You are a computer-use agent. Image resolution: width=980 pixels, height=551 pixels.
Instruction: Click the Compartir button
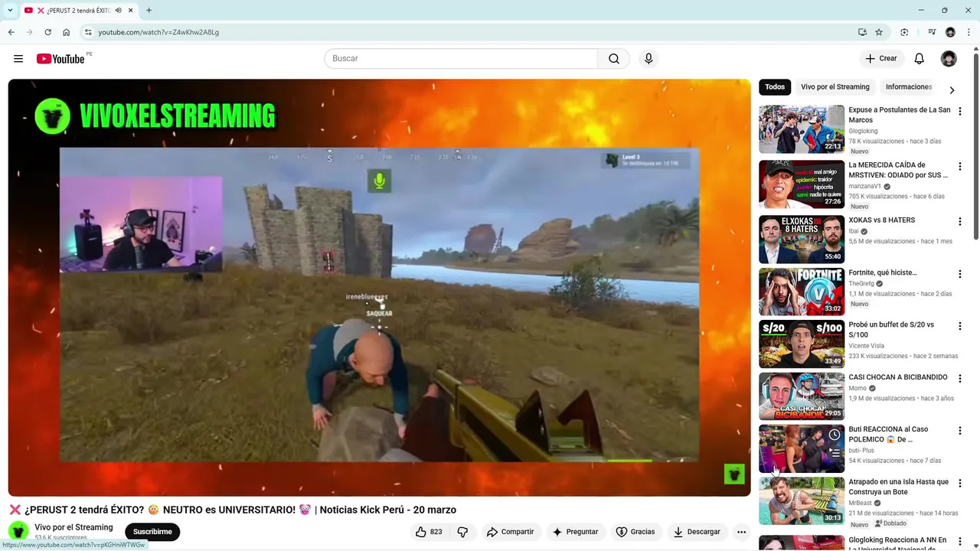[x=510, y=532]
